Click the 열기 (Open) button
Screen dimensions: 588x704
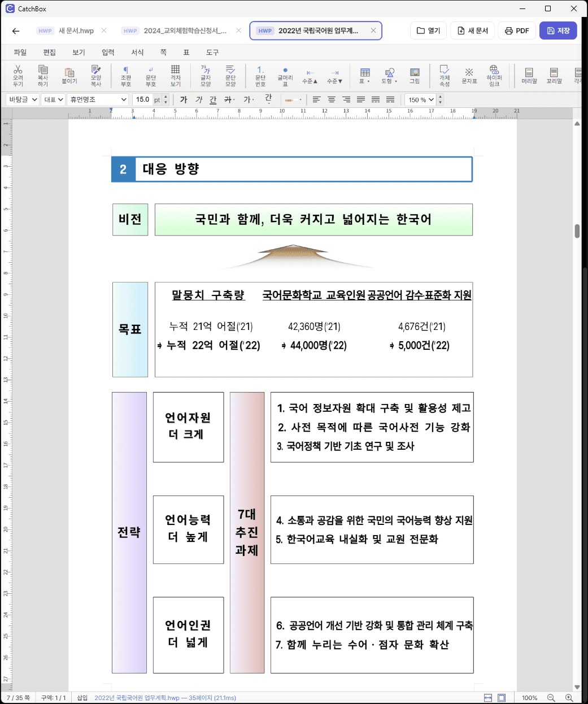(x=429, y=31)
